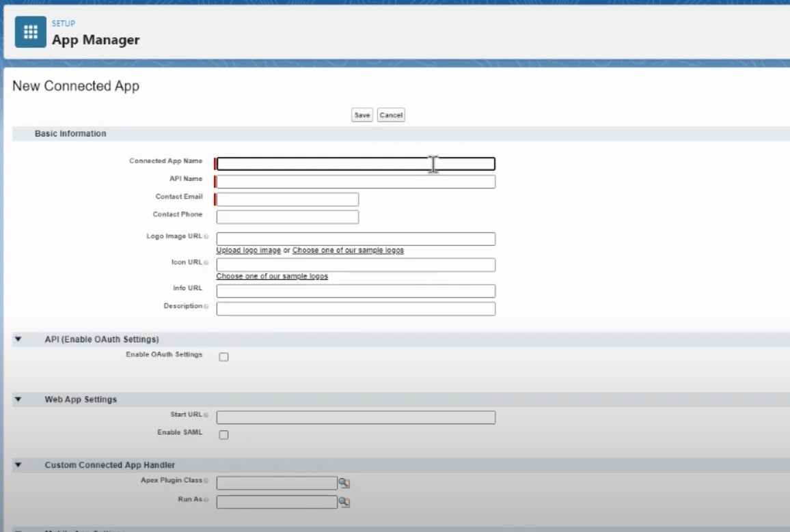
Task: Collapse the Custom Connected App Handler section
Action: point(18,464)
